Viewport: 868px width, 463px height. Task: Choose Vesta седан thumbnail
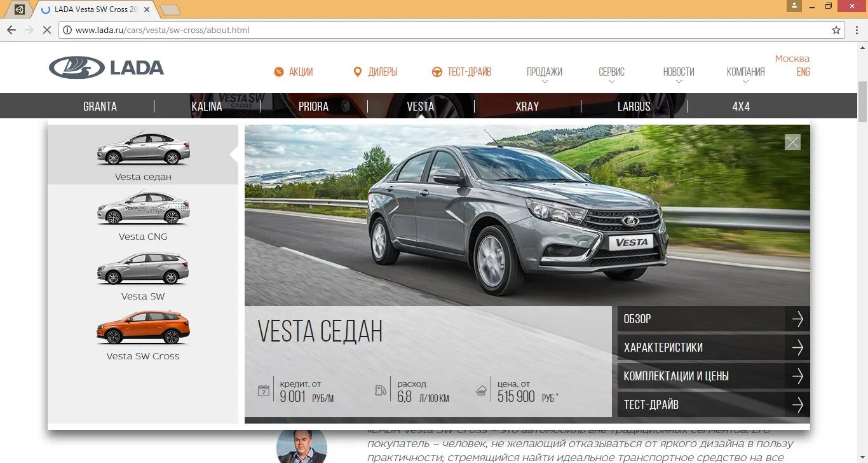(x=143, y=155)
